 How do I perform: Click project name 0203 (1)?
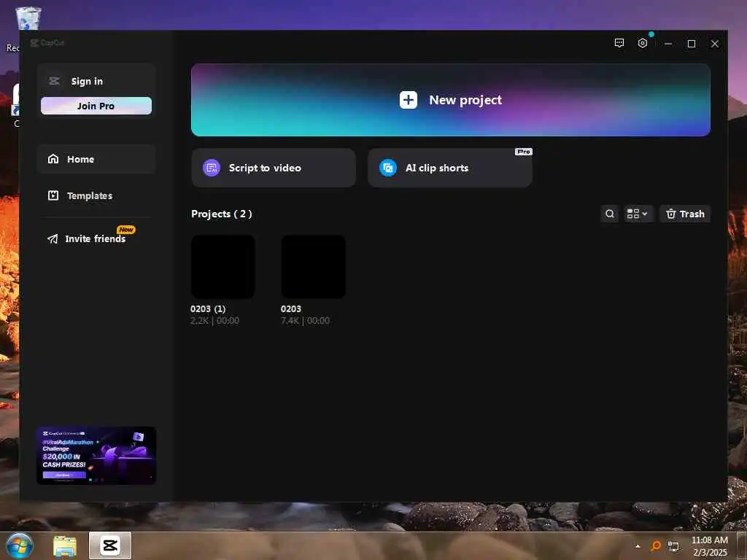pos(208,308)
